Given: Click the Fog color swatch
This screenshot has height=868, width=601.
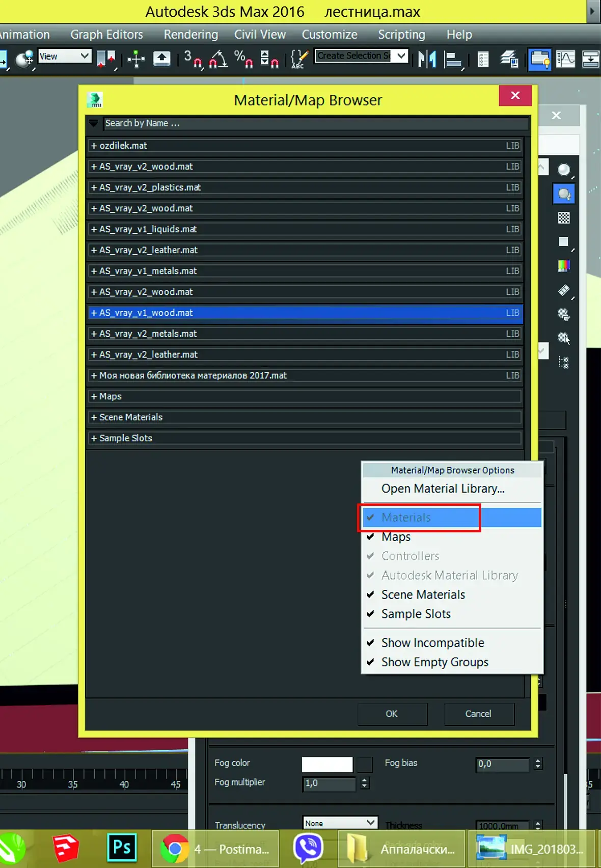Looking at the screenshot, I should coord(327,765).
